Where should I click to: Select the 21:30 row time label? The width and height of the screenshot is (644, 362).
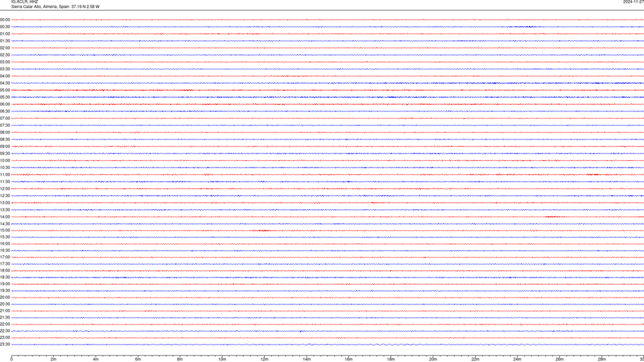pyautogui.click(x=5, y=318)
